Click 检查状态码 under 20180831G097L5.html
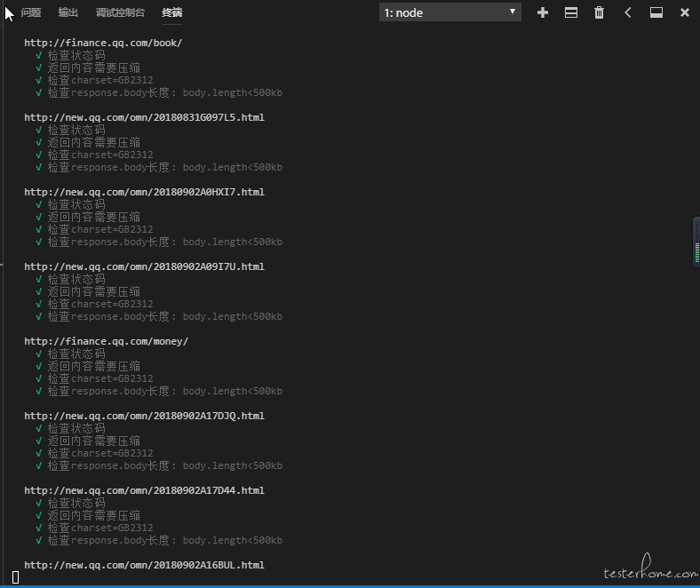This screenshot has height=588, width=700. (x=76, y=130)
